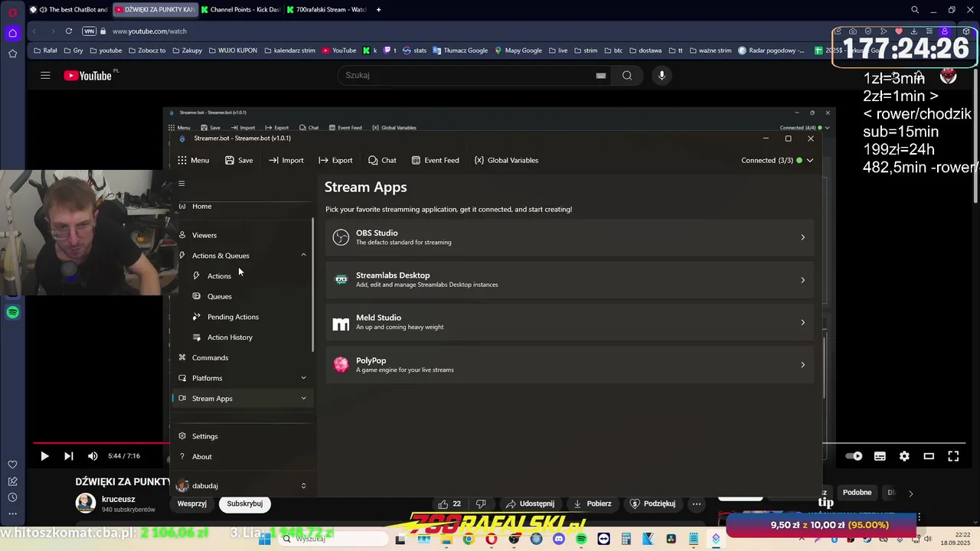Open the Spotify icon in Opera sidebar

[x=13, y=312]
